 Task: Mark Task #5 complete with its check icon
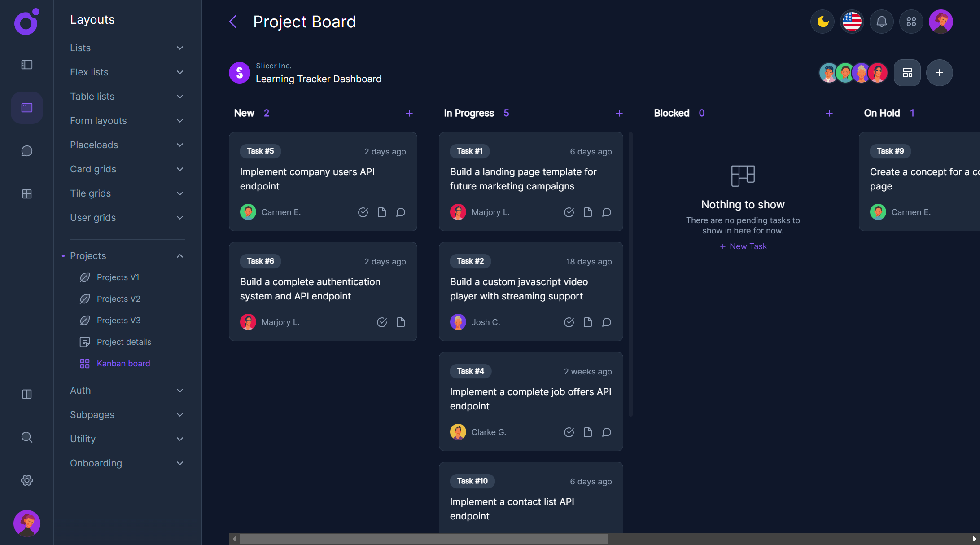363,212
